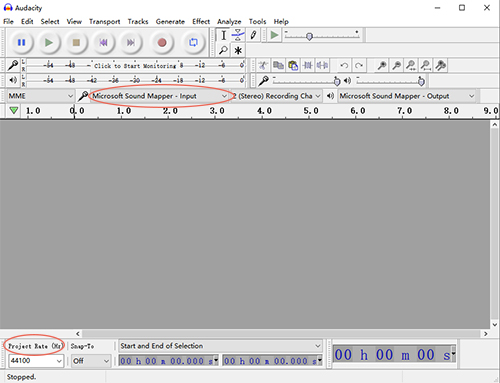The image size is (500, 383).
Task: Click Trim audio outside selection icon
Action: point(307,65)
